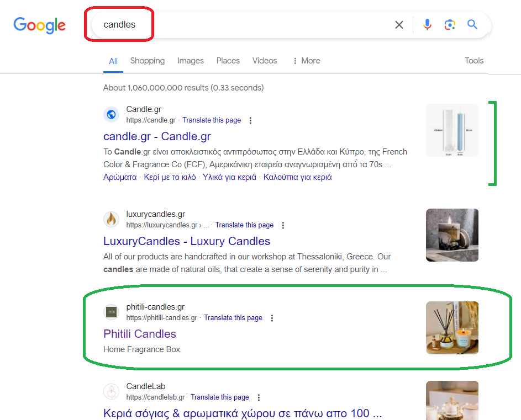Open three-dot menu for luxurycandles.gr result
Screen dimensions: 521x420
[283, 225]
